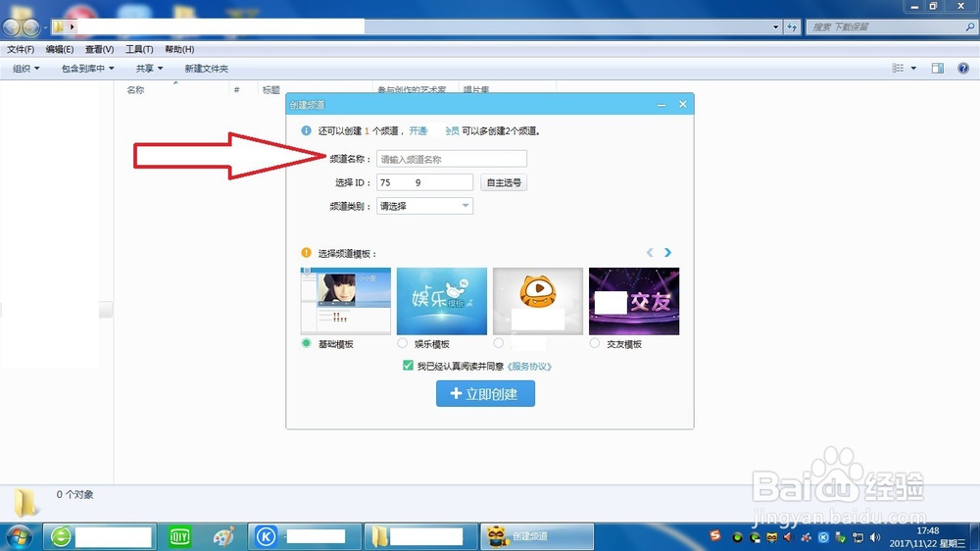The height and width of the screenshot is (551, 980).
Task: Select the radio under the tiger template
Action: tap(498, 343)
